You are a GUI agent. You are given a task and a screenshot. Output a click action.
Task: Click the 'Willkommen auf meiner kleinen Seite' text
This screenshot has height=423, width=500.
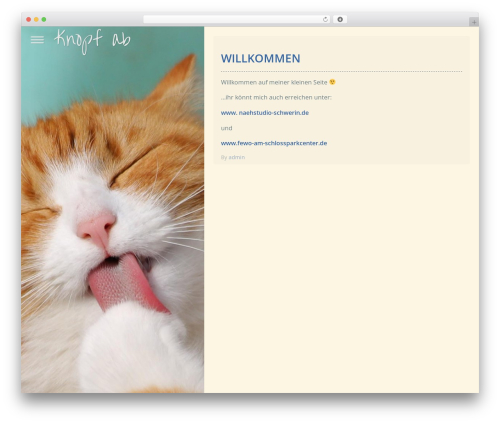pyautogui.click(x=274, y=82)
